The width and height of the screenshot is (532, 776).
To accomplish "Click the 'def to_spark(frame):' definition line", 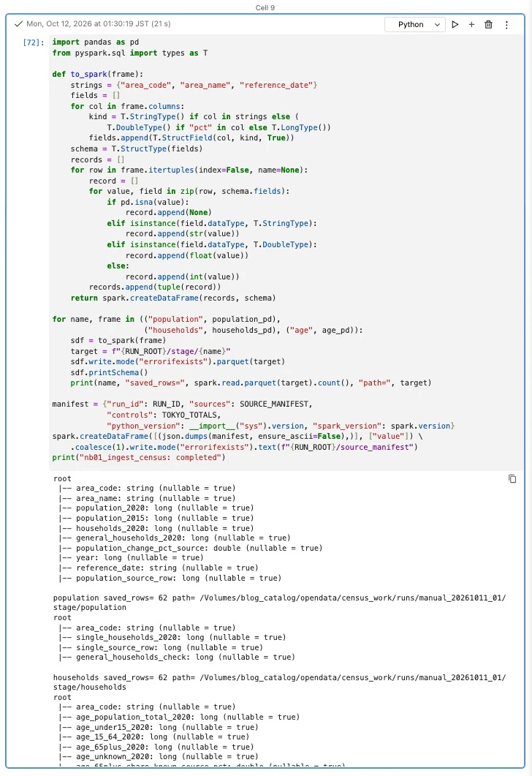I will pyautogui.click(x=98, y=74).
